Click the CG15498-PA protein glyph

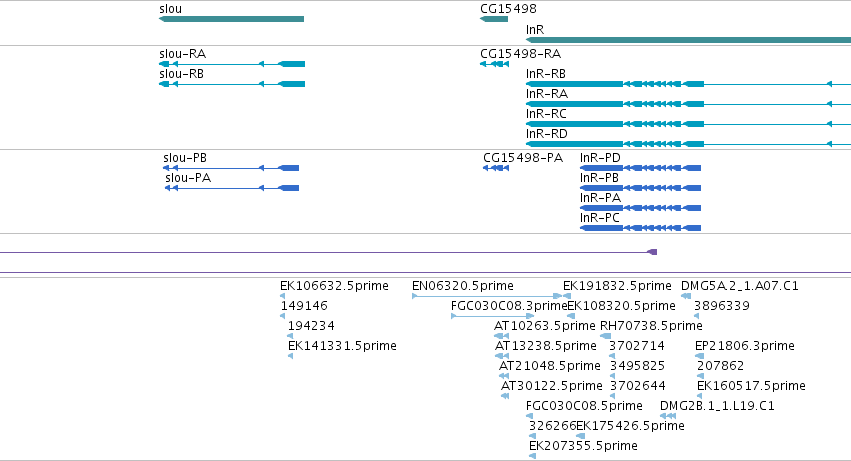point(496,168)
